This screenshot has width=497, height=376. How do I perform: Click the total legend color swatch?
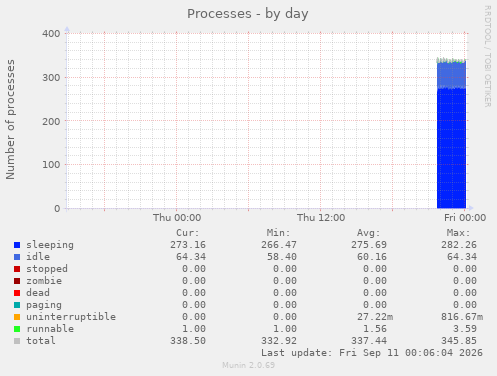[17, 341]
